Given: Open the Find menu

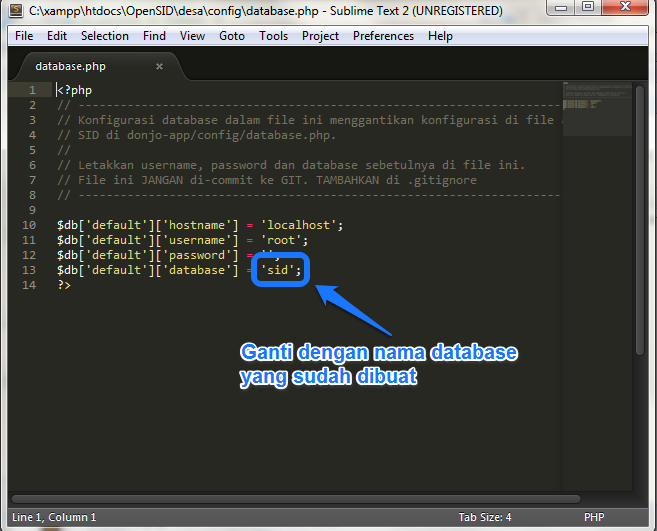Looking at the screenshot, I should [x=155, y=36].
